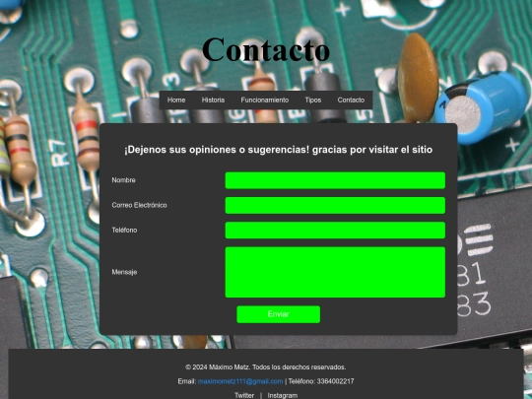Visit the Instagram footer link
Image resolution: width=532 pixels, height=399 pixels.
283,395
